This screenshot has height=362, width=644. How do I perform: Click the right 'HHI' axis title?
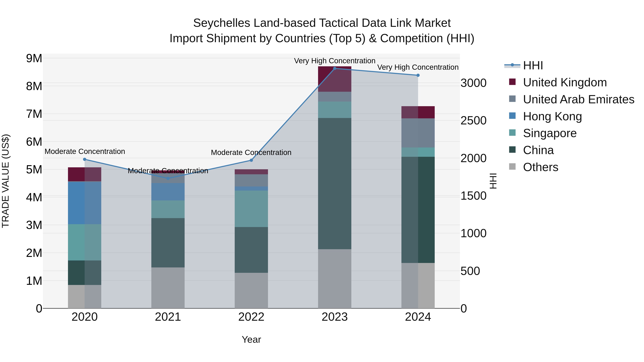(x=493, y=181)
